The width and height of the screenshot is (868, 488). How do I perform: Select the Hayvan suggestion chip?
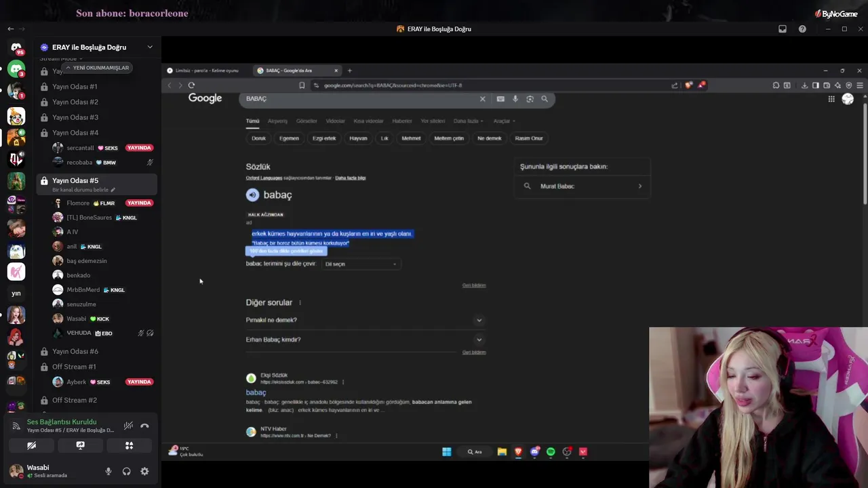coord(358,138)
